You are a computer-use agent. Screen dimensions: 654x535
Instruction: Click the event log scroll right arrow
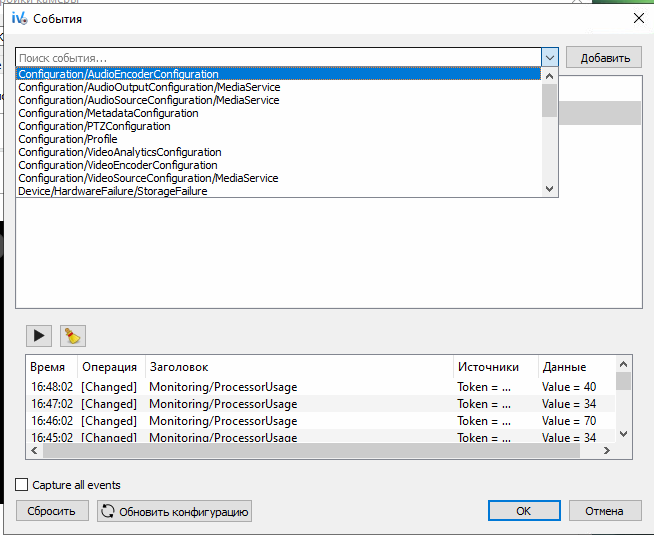(x=607, y=450)
